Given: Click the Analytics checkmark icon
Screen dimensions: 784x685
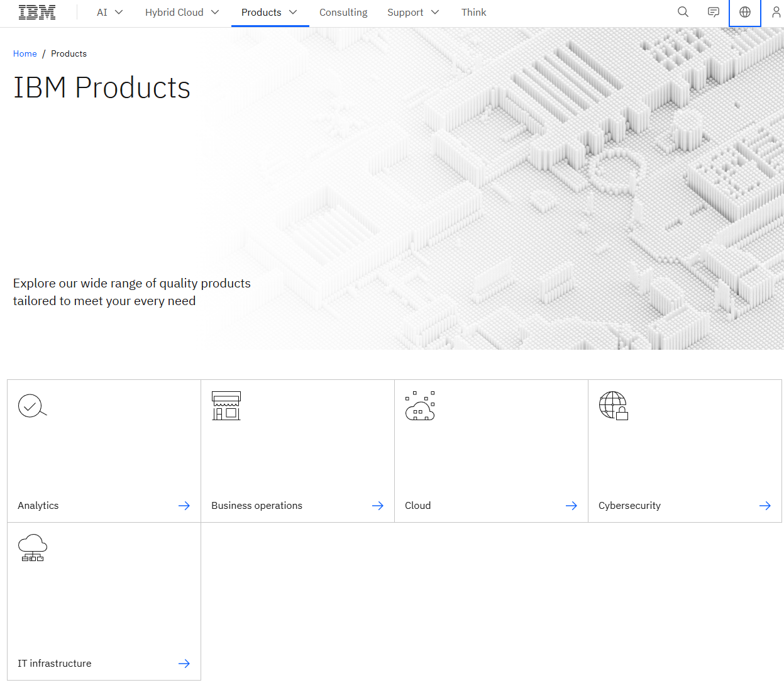Looking at the screenshot, I should coord(32,406).
